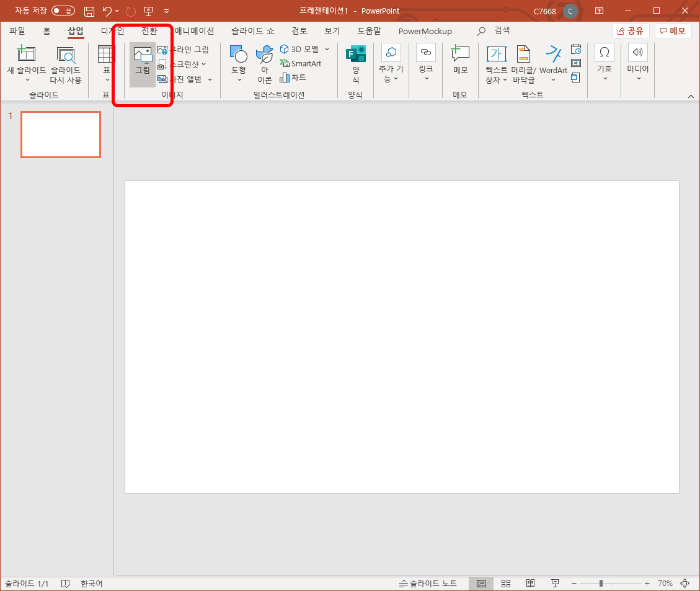Save the presentation with disk icon
The width and height of the screenshot is (700, 591).
point(89,11)
